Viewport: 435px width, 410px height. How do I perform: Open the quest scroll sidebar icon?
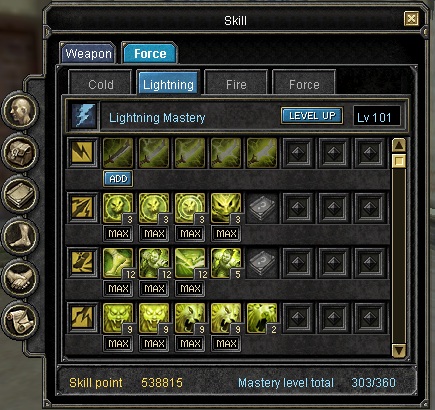tap(20, 320)
